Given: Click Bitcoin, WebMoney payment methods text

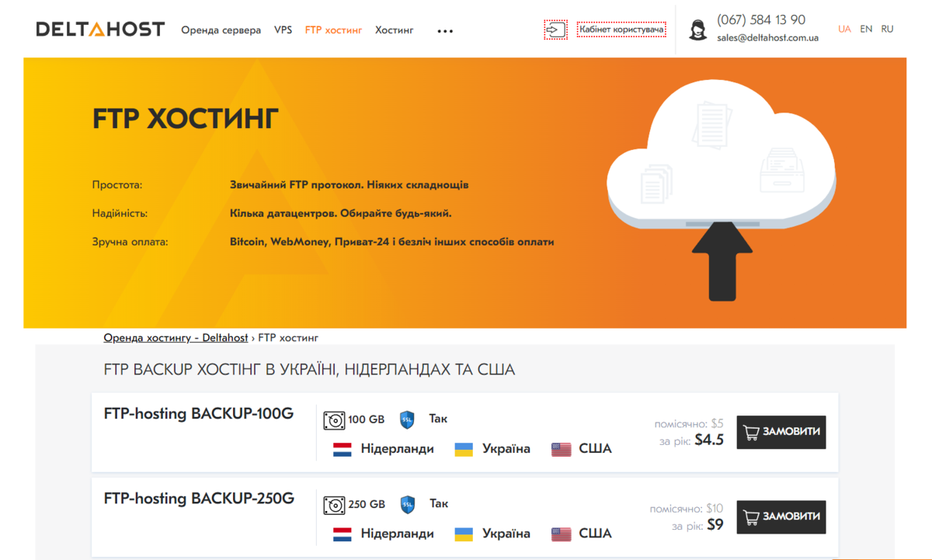Looking at the screenshot, I should click(392, 242).
